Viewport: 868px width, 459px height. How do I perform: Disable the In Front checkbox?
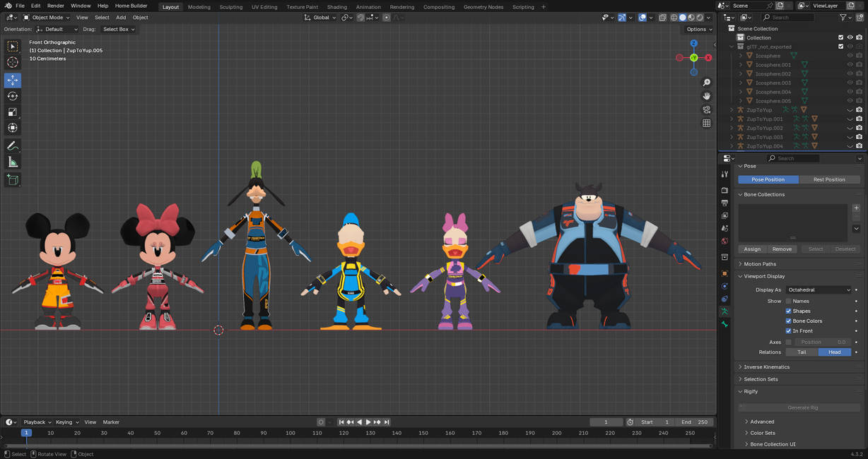[x=789, y=330]
